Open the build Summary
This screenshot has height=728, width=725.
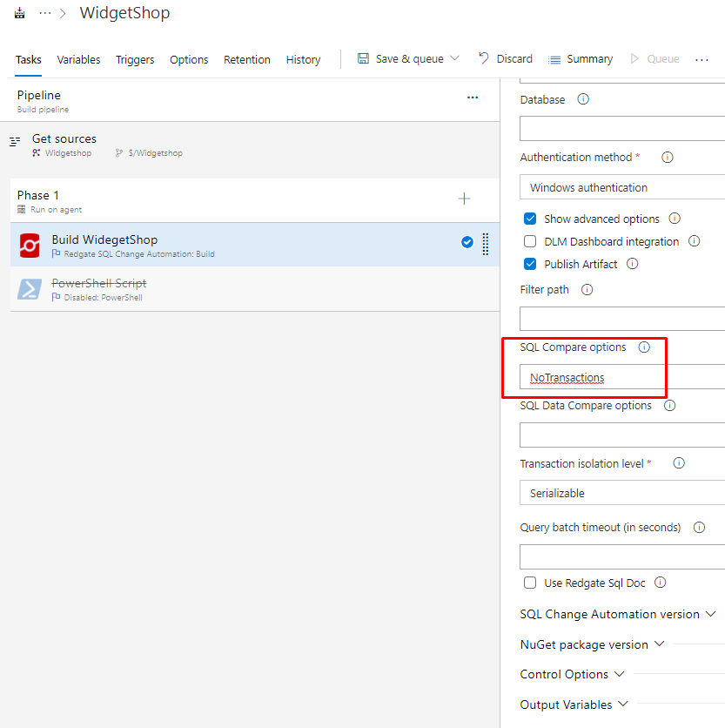pyautogui.click(x=581, y=59)
